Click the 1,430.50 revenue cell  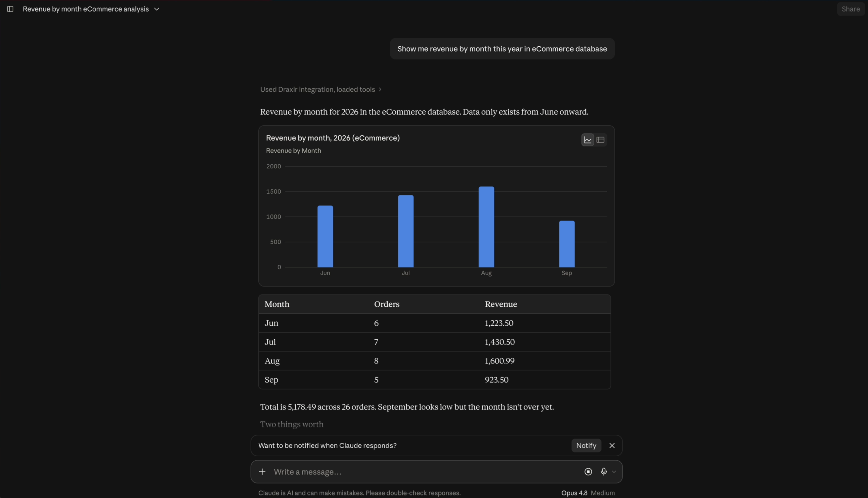(x=499, y=342)
